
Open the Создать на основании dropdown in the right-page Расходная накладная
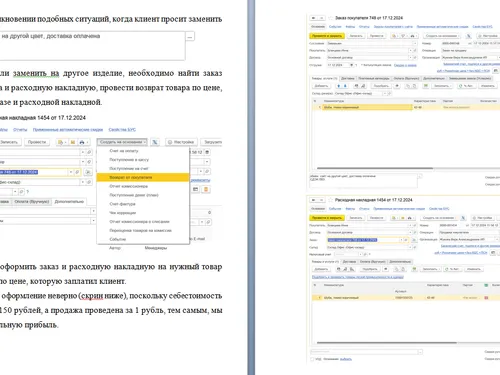pos(438,218)
